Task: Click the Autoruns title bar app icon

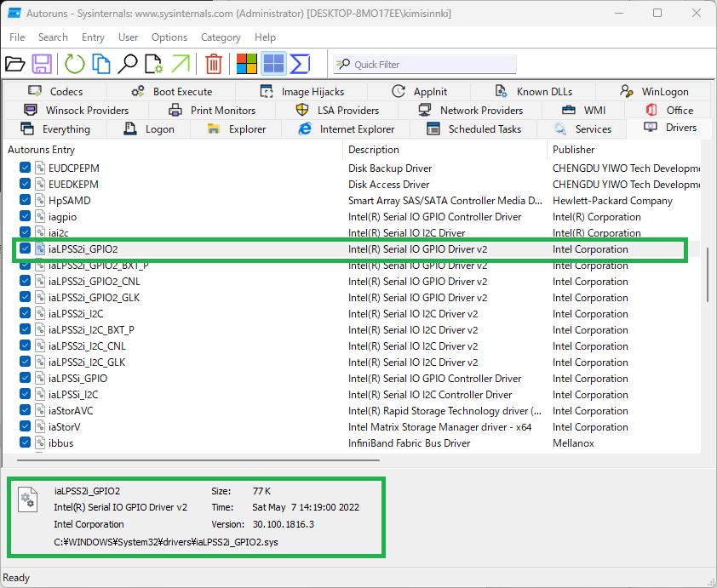Action: point(14,14)
